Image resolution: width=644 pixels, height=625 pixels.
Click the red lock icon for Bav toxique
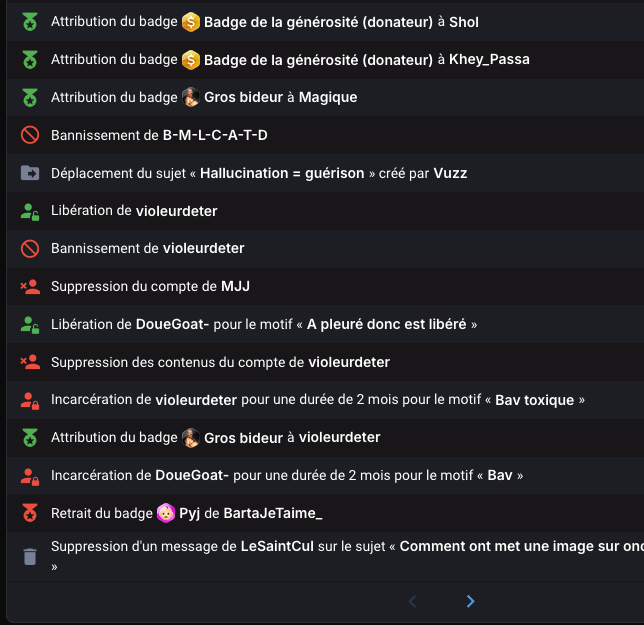(30, 400)
